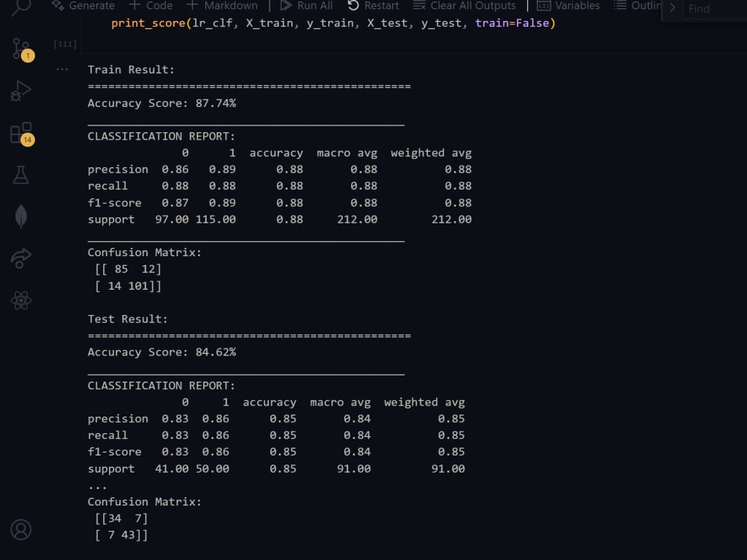The width and height of the screenshot is (747, 560).
Task: Open the notebook Outline
Action: (x=637, y=6)
